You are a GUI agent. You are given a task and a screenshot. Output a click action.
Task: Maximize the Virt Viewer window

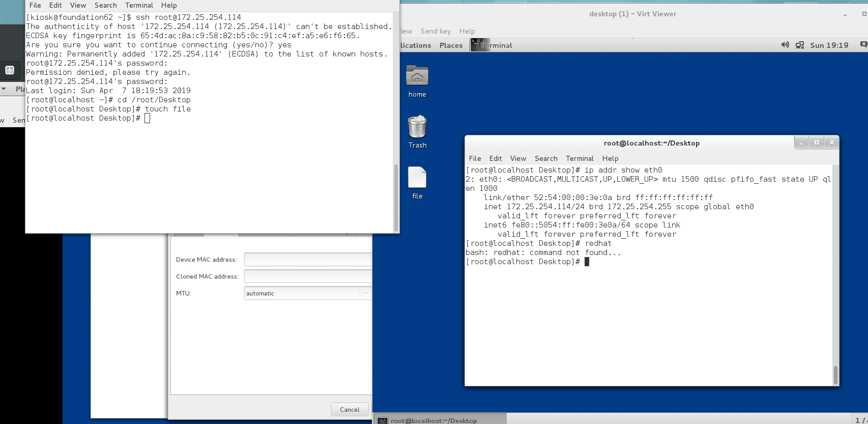click(x=864, y=14)
